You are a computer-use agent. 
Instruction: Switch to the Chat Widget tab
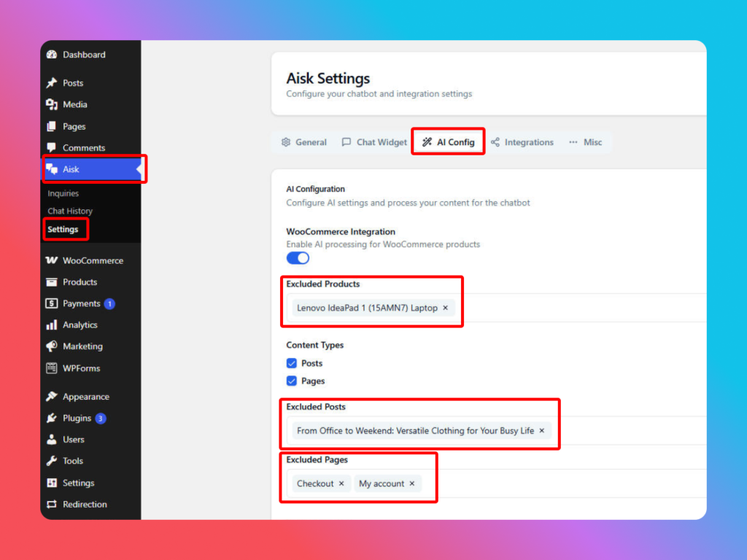374,142
